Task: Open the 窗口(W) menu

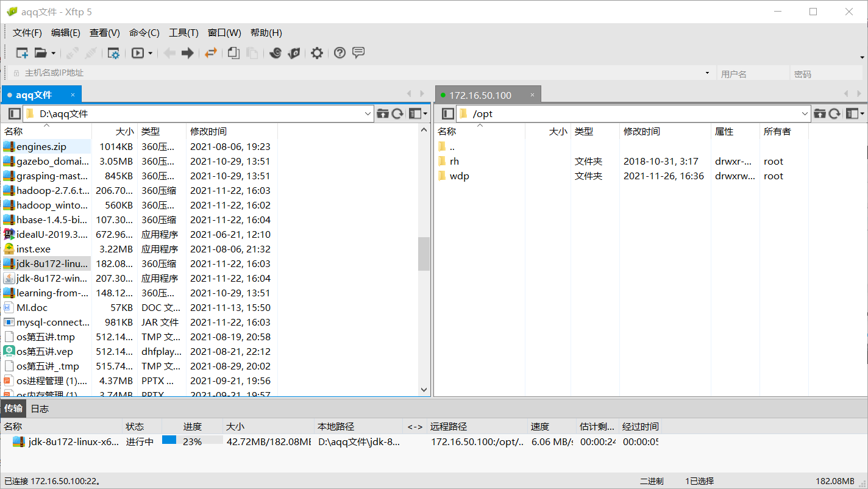Action: [x=224, y=33]
